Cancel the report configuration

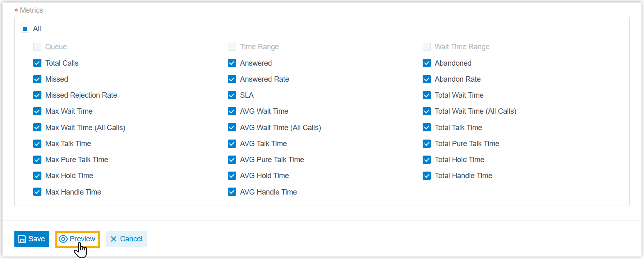click(126, 239)
